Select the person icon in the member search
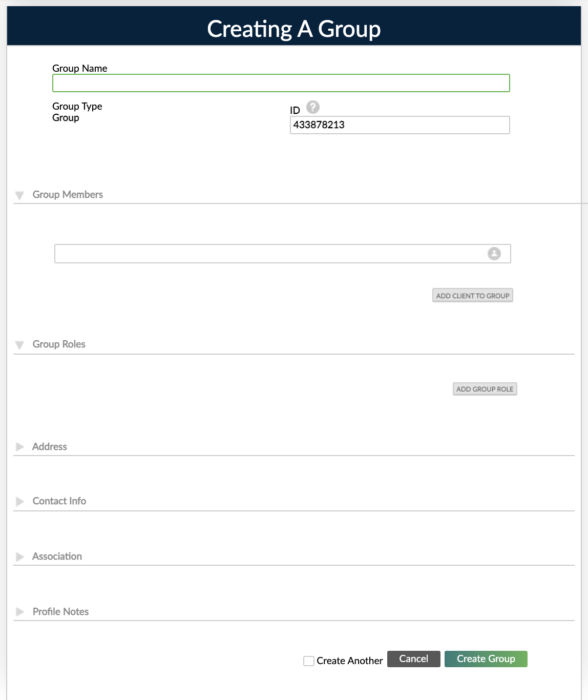This screenshot has height=700, width=588. [494, 253]
